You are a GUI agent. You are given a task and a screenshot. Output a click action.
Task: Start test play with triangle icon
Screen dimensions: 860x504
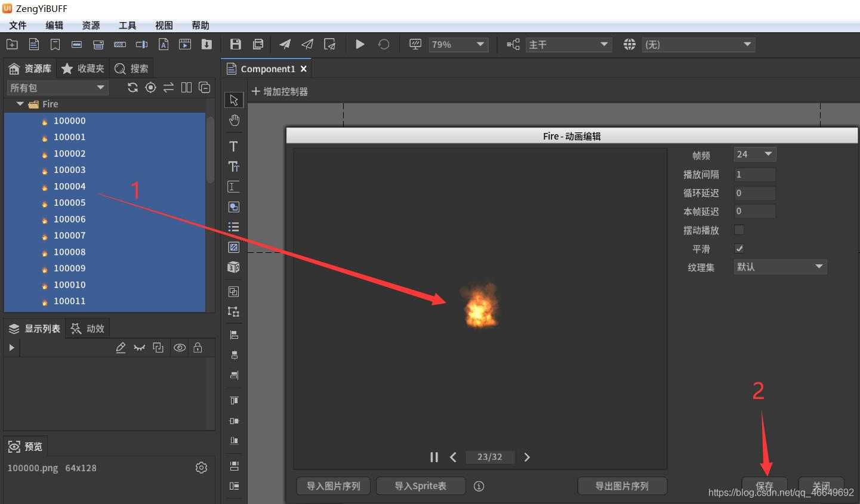pos(360,45)
